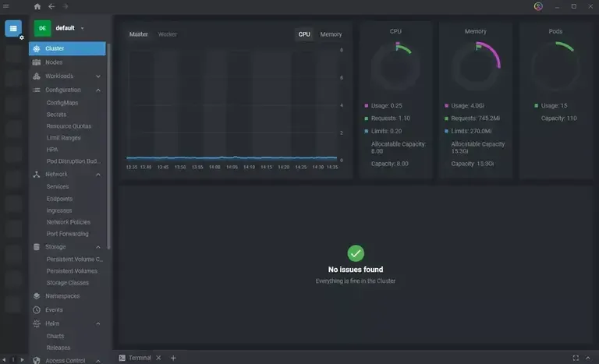Click the Helm wheel icon
This screenshot has width=599, height=364.
pyautogui.click(x=37, y=323)
